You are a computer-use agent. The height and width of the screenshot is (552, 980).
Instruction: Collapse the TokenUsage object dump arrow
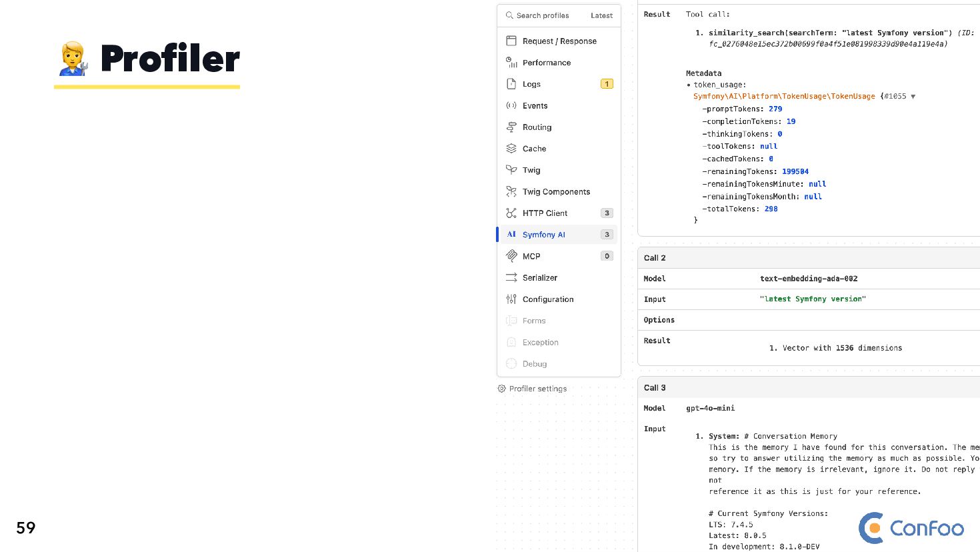(x=913, y=97)
